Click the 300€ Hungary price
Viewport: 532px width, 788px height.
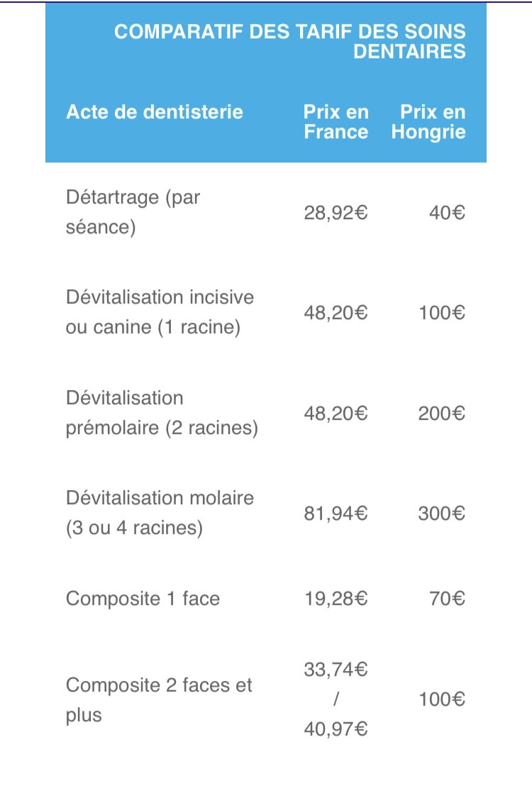441,514
